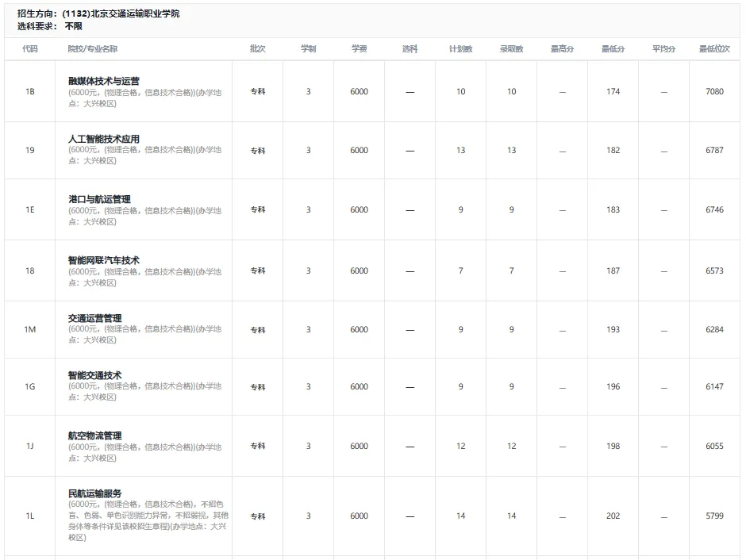Click 专科 batch cell in 民航运输服务 row
This screenshot has height=560, width=746.
(257, 516)
